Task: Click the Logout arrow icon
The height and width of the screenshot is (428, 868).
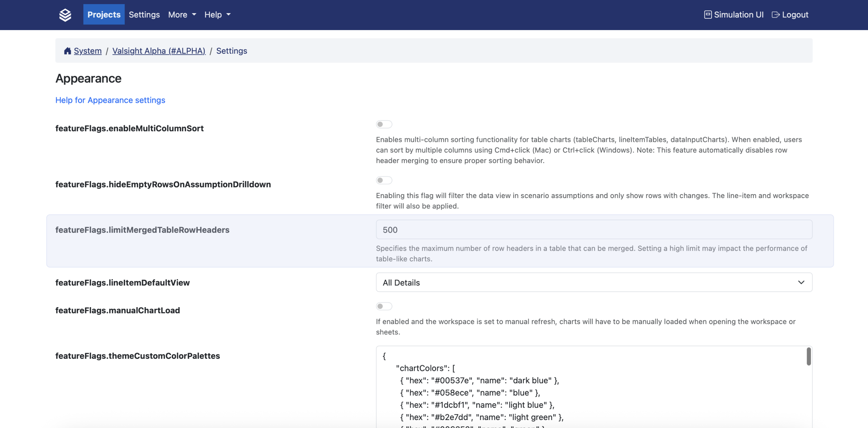Action: tap(776, 15)
